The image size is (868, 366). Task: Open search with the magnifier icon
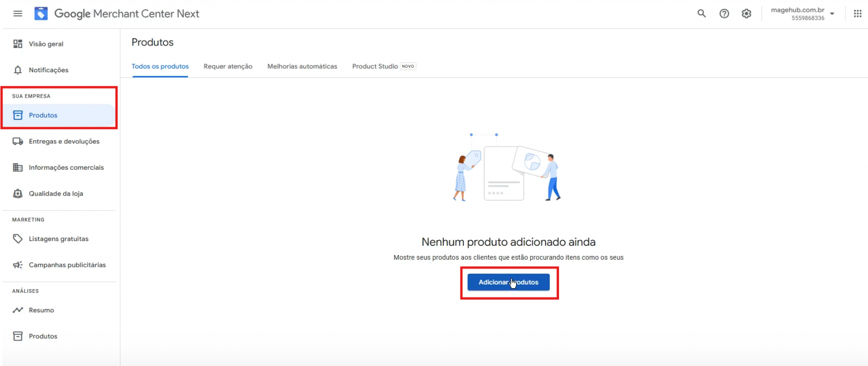click(702, 13)
